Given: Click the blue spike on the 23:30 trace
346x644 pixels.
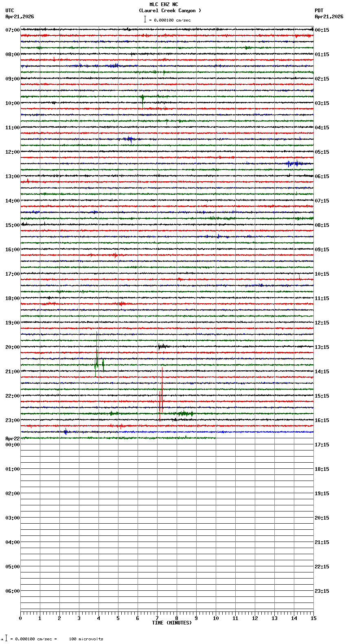Looking at the screenshot, I should tap(66, 432).
